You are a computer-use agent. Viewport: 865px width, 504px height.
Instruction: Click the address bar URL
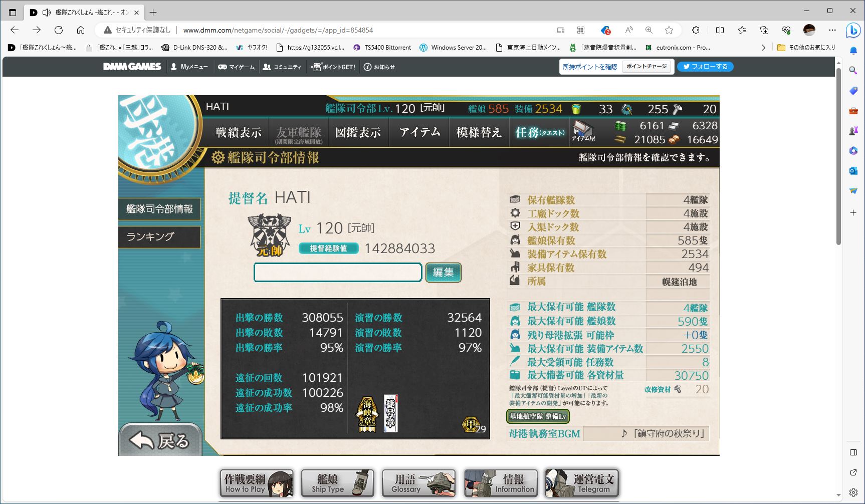[278, 30]
